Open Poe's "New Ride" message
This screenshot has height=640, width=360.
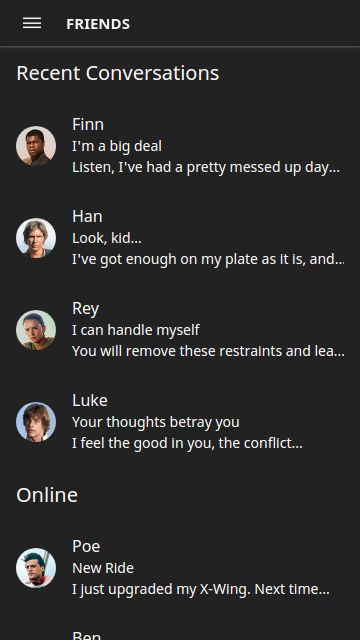click(103, 568)
